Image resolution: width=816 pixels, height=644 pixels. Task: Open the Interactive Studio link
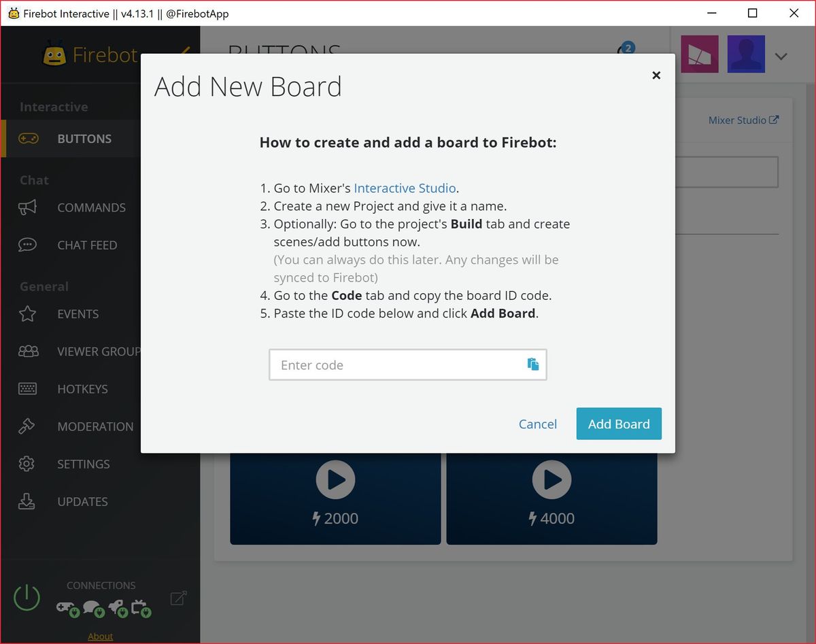coord(405,188)
